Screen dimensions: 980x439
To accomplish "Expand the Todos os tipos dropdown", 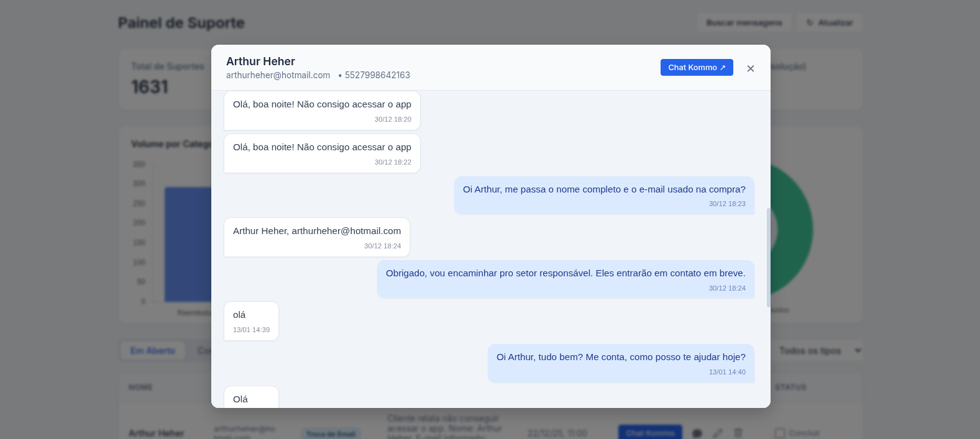I will (x=819, y=351).
